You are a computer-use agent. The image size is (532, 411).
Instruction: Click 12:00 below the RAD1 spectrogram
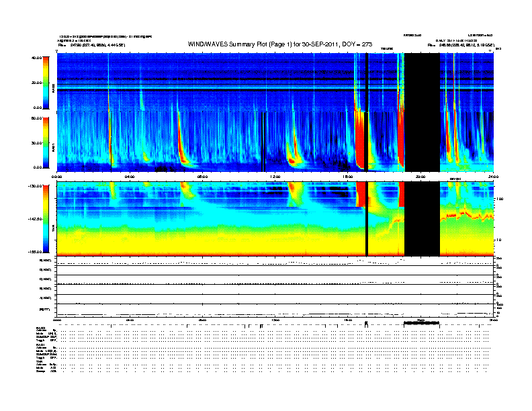click(275, 177)
